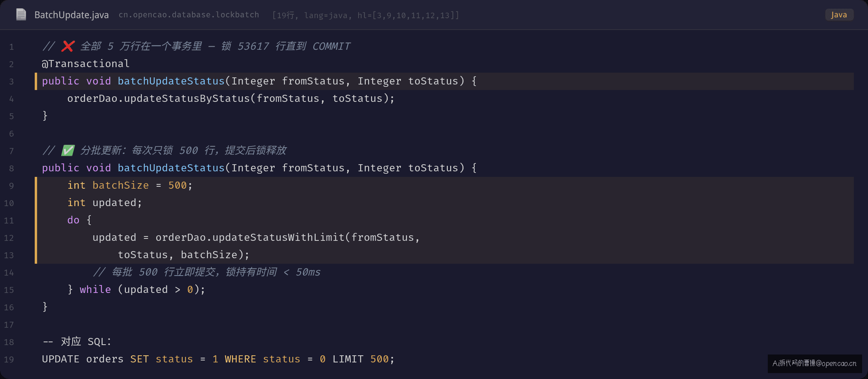
Task: Click line number 3 in the gutter
Action: [x=11, y=82]
